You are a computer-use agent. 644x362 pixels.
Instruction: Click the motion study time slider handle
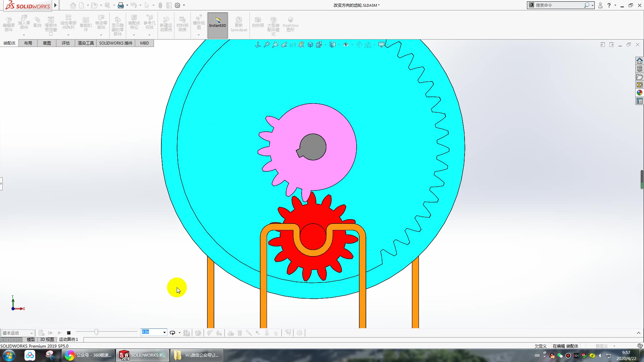point(96,332)
